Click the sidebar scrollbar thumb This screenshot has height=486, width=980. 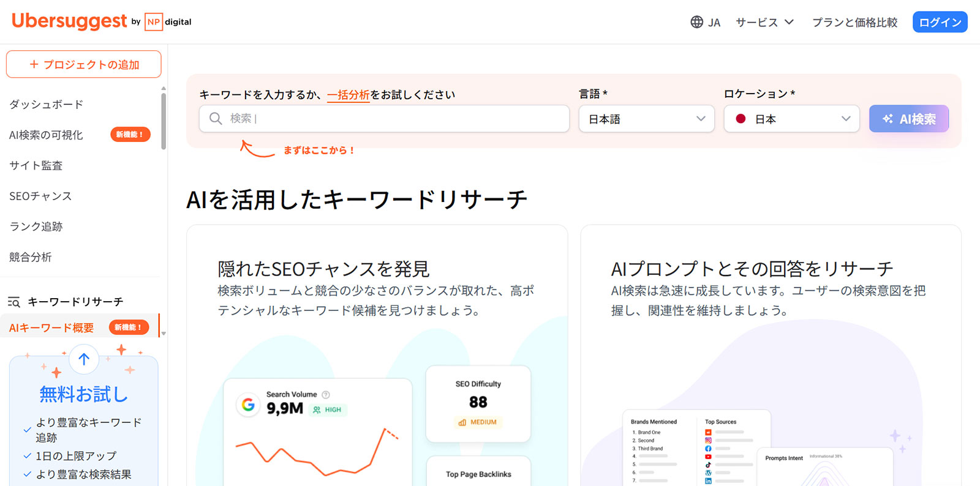(164, 121)
